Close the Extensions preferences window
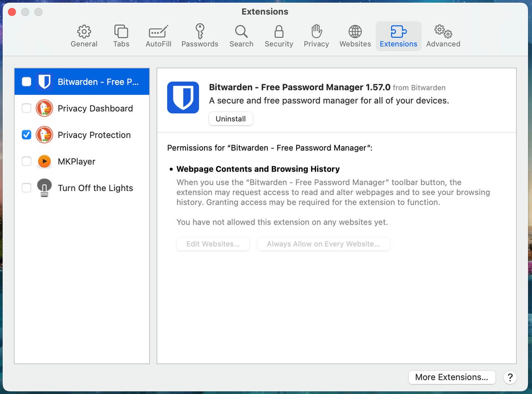Viewport: 532px width, 394px height. pyautogui.click(x=12, y=12)
